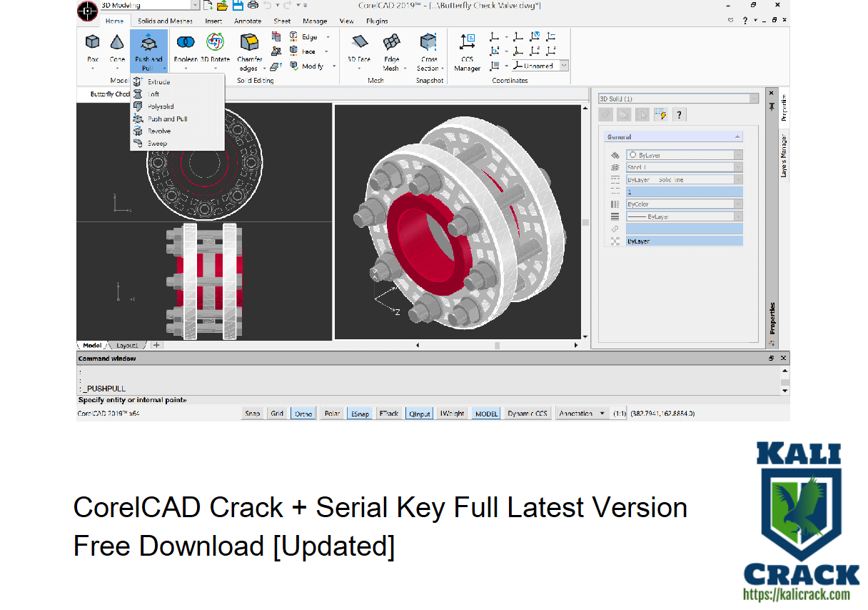The image size is (868, 610).
Task: Open the CCS Manager
Action: click(x=468, y=51)
